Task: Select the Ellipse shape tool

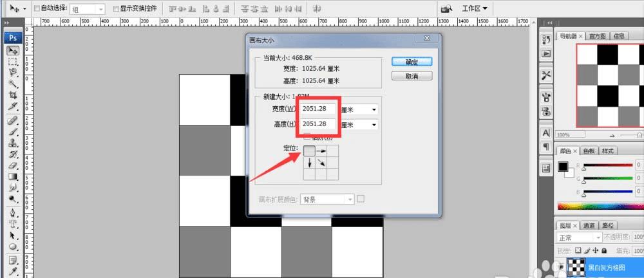Action: coord(13,246)
